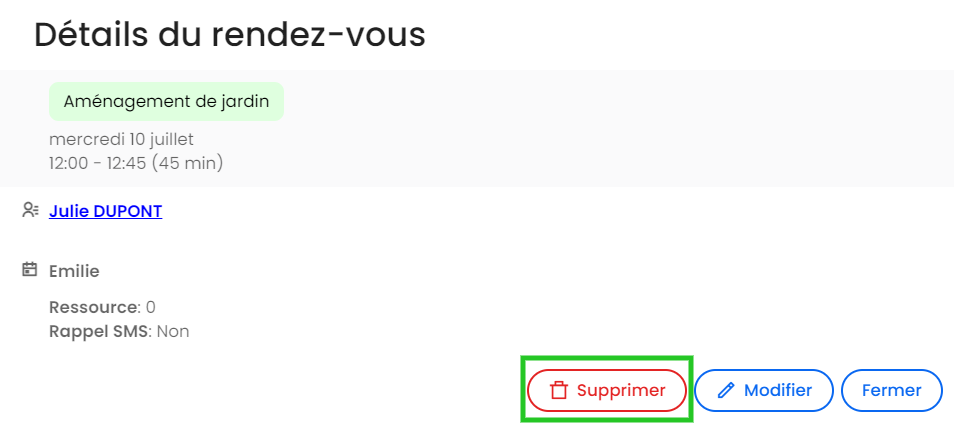
Task: Click the trash icon in Supprimer button
Action: 559,391
